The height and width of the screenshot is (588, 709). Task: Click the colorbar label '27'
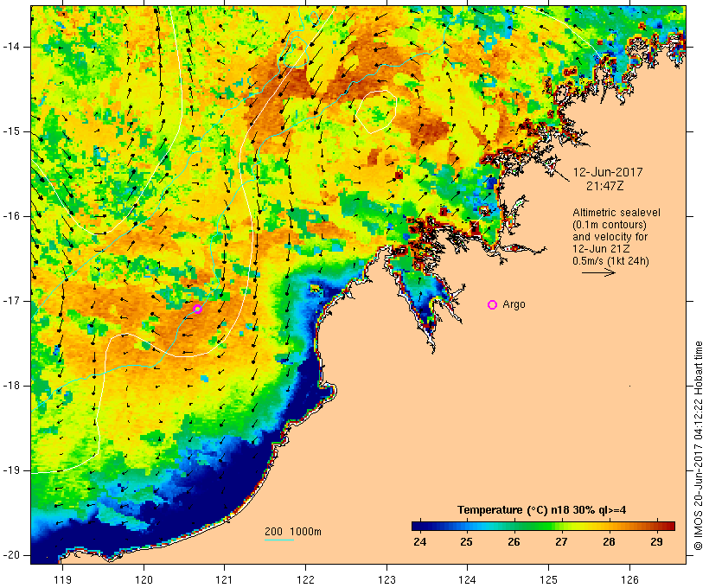click(561, 541)
